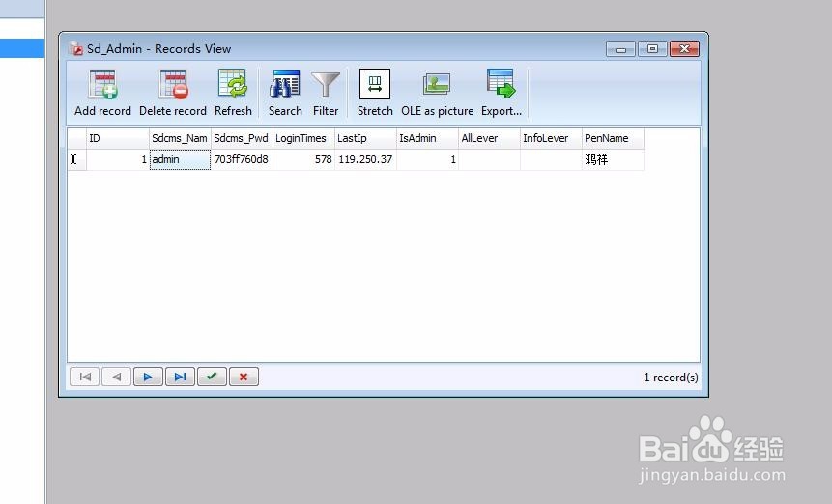Click the AllLever column header
Viewport: 832px width, 504px height.
tap(489, 138)
